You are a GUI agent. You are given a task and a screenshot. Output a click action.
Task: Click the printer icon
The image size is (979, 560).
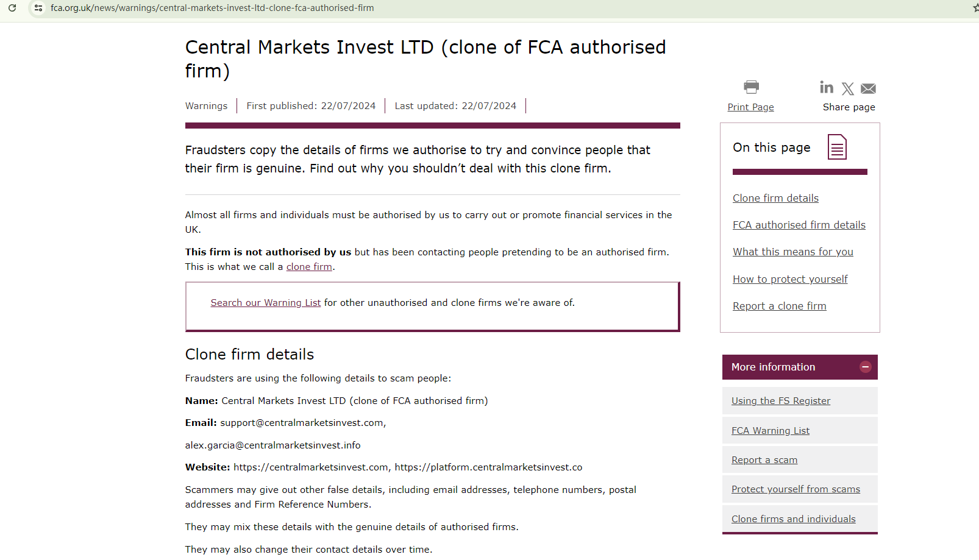point(751,87)
